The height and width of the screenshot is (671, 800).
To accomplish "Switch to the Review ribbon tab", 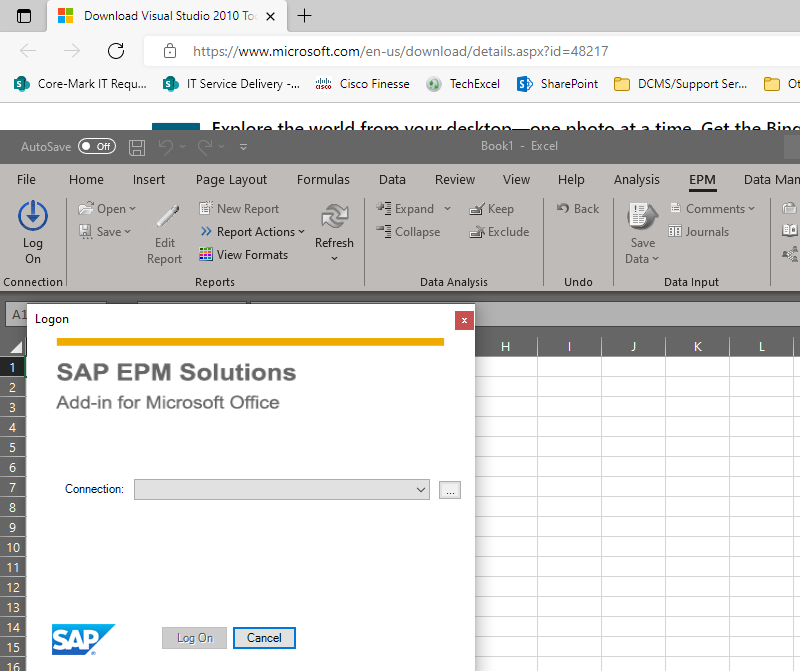I will pos(455,180).
